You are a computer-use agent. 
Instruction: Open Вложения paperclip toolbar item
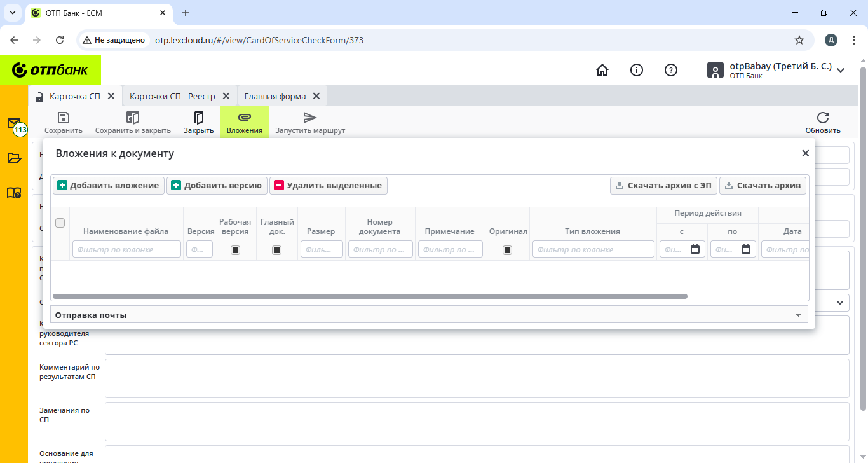pyautogui.click(x=245, y=122)
